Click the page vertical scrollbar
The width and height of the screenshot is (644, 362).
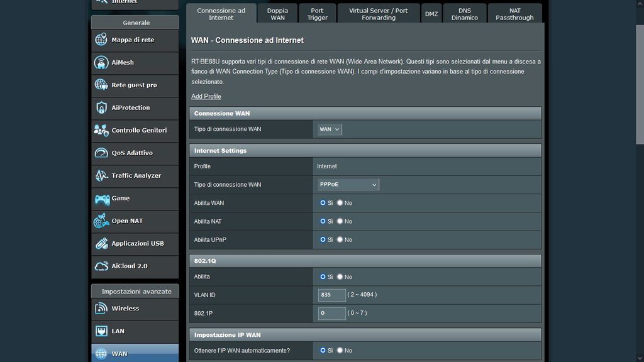pos(640,94)
